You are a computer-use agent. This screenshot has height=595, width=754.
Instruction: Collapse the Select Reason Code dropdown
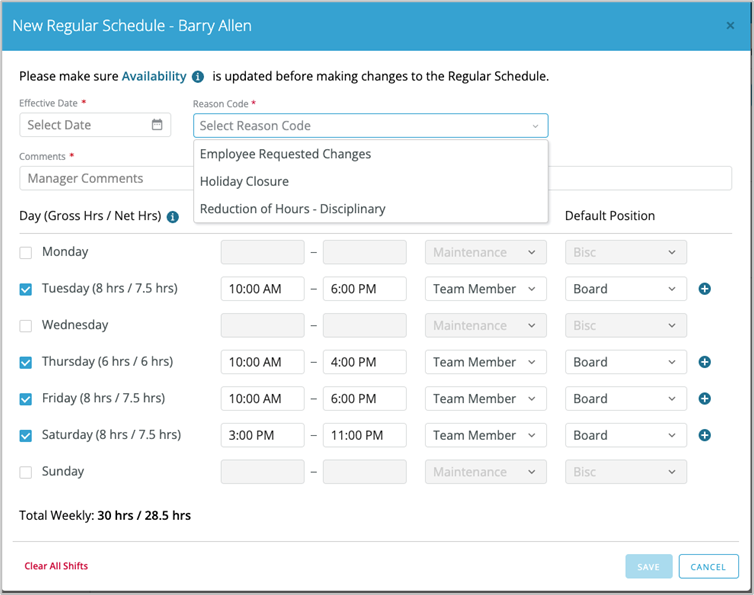[535, 126]
